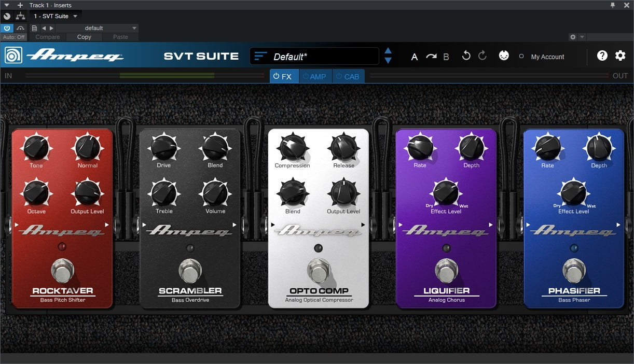The height and width of the screenshot is (364, 634).
Task: Toggle the Liquifier pedal footswitch
Action: click(446, 271)
